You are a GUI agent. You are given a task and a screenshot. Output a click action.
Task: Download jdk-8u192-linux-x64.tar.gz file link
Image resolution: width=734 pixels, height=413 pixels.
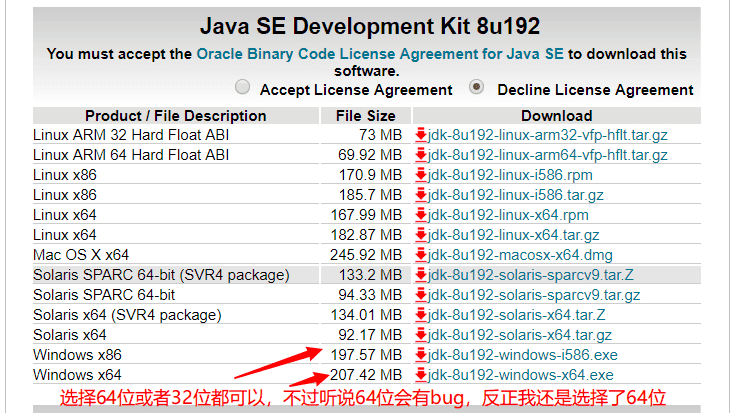pos(514,235)
